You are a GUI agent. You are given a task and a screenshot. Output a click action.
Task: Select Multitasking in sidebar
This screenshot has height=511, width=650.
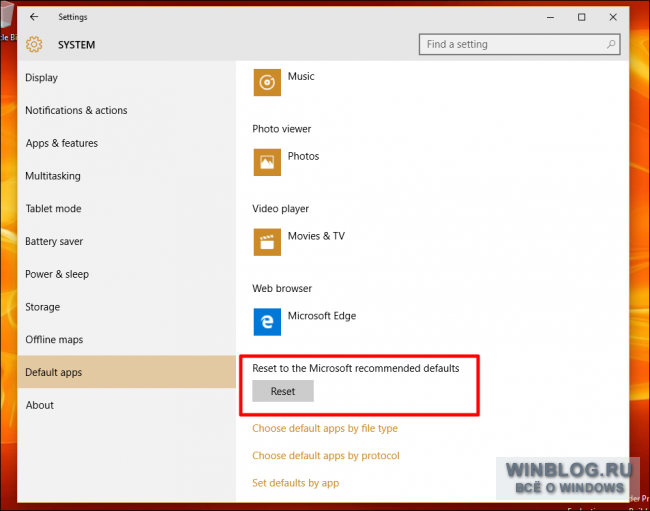click(x=126, y=176)
